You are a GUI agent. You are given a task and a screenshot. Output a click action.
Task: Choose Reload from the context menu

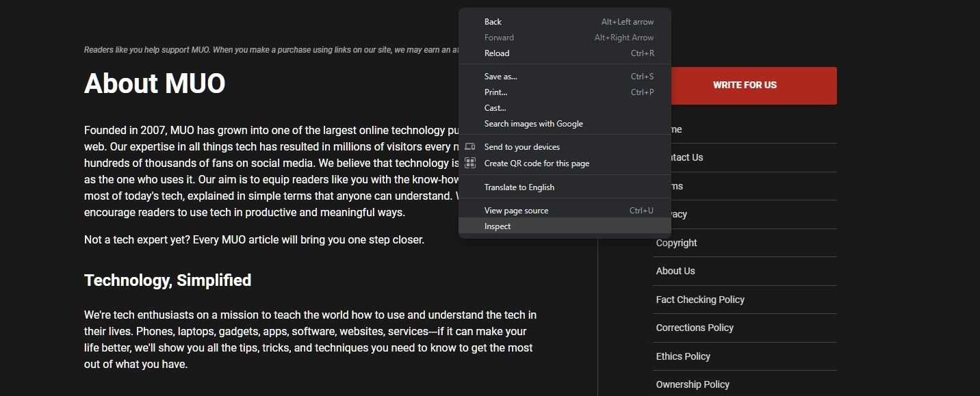pyautogui.click(x=497, y=53)
